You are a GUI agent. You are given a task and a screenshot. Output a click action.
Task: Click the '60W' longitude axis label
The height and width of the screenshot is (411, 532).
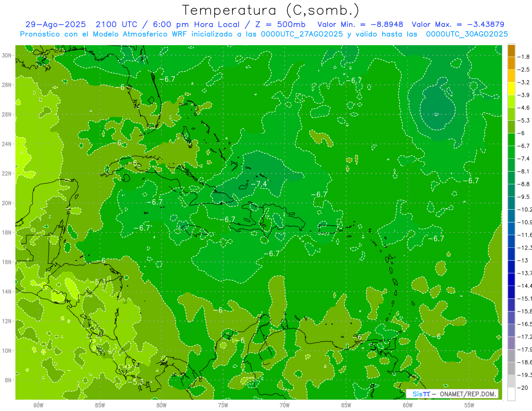tap(408, 405)
